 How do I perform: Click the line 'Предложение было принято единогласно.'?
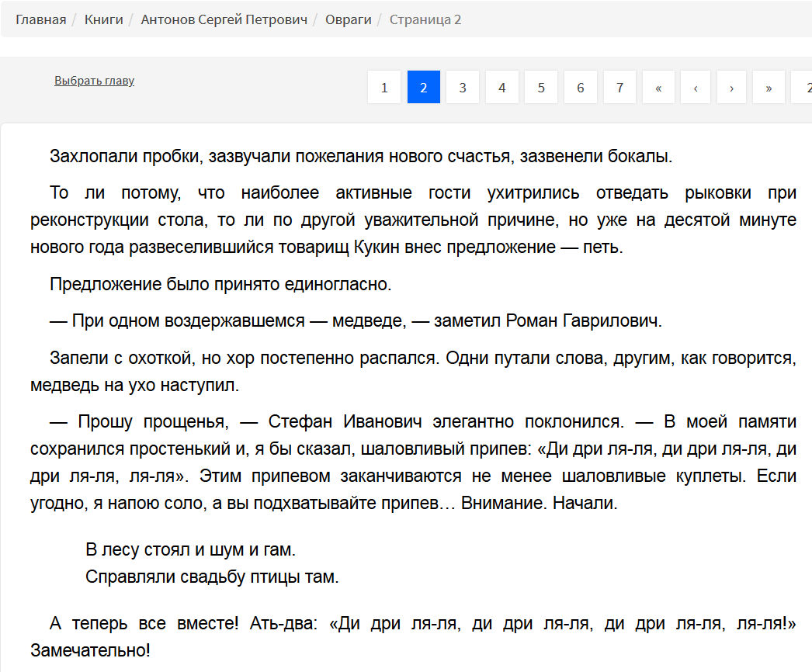(220, 284)
